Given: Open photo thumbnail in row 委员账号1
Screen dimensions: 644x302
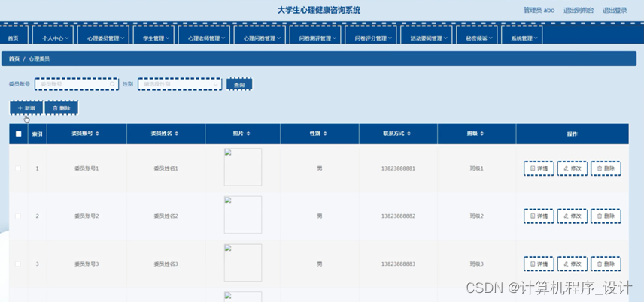Looking at the screenshot, I should (243, 167).
